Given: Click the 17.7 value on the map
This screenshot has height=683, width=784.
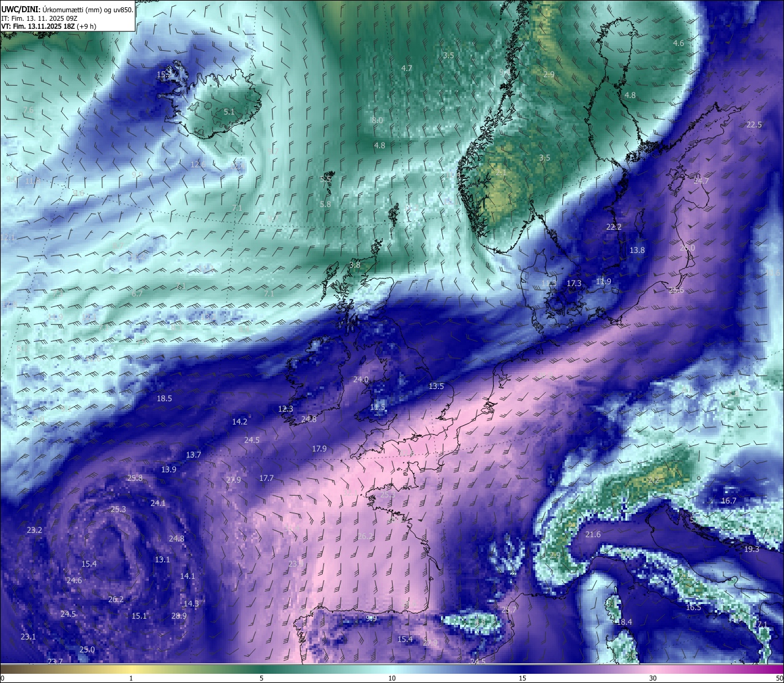Looking at the screenshot, I should [266, 478].
